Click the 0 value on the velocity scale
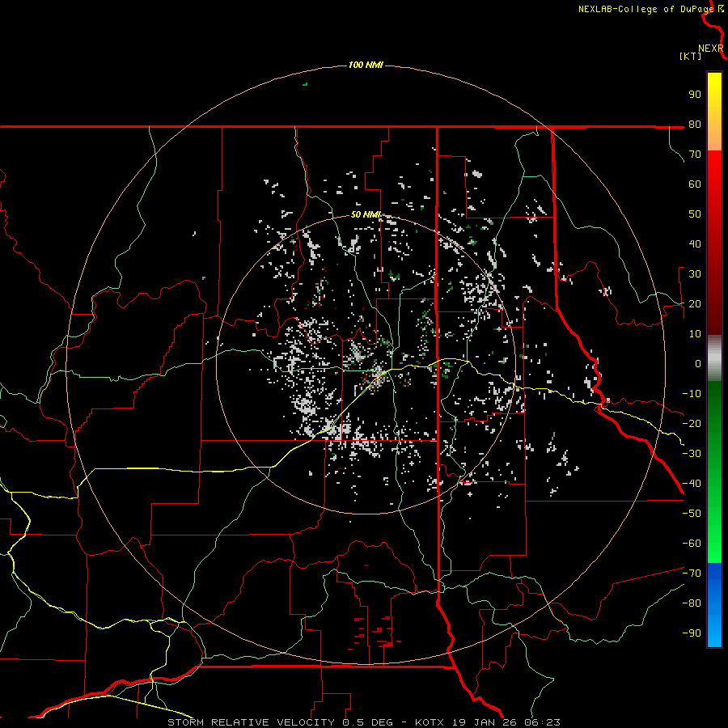728x728 pixels. [698, 363]
